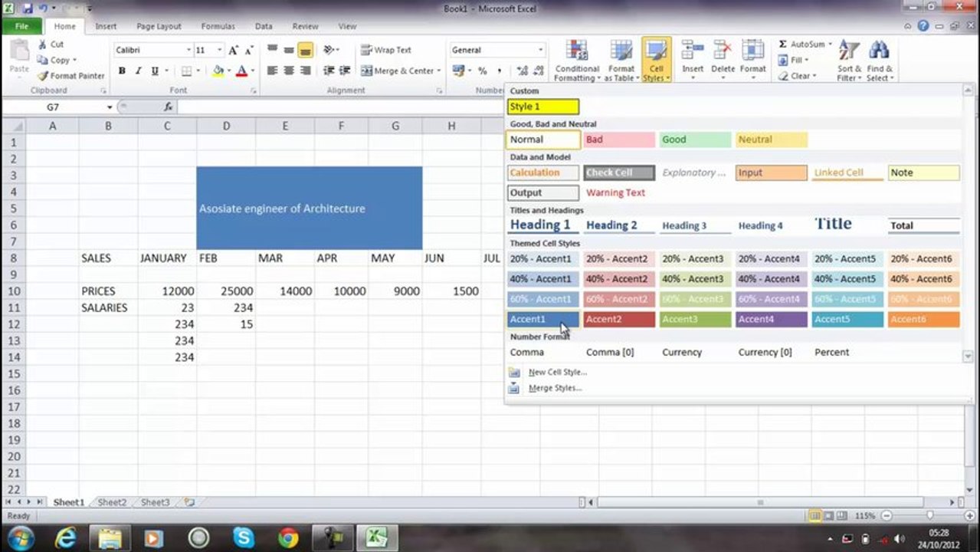This screenshot has height=552, width=980.
Task: Switch to the Sheet2 worksheet tab
Action: [112, 503]
